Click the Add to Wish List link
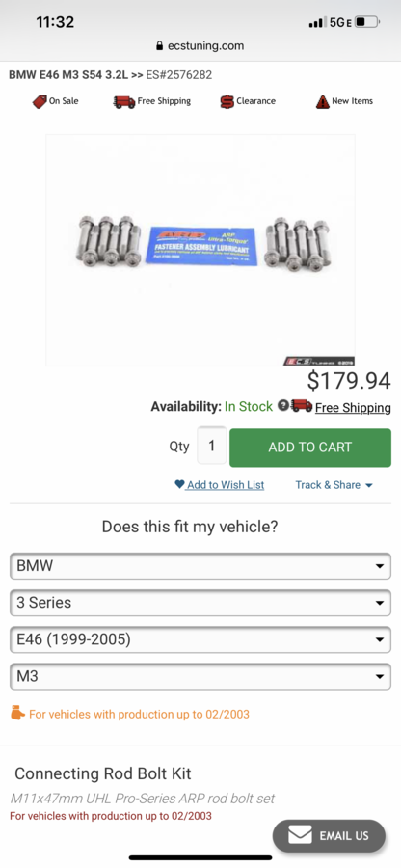 226,485
